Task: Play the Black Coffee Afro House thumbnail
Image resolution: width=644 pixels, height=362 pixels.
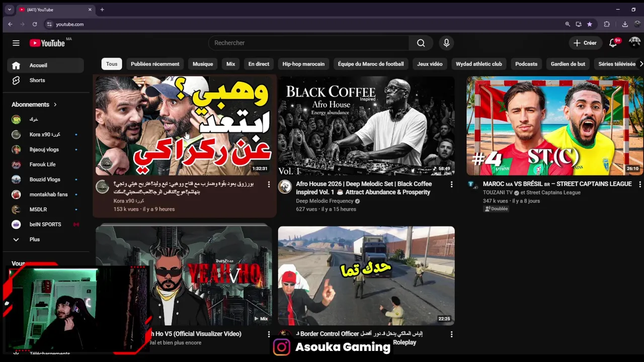Action: pos(366,126)
